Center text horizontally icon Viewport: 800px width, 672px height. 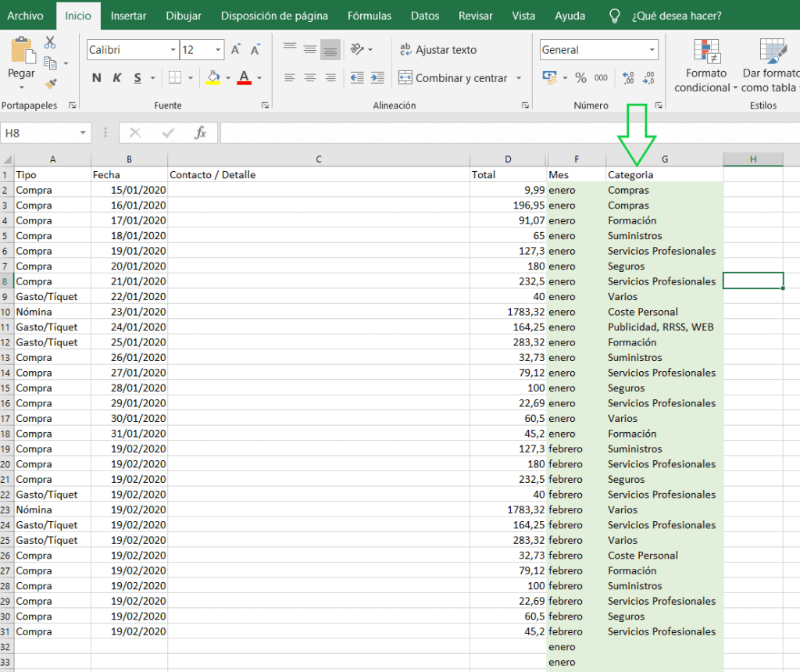310,78
